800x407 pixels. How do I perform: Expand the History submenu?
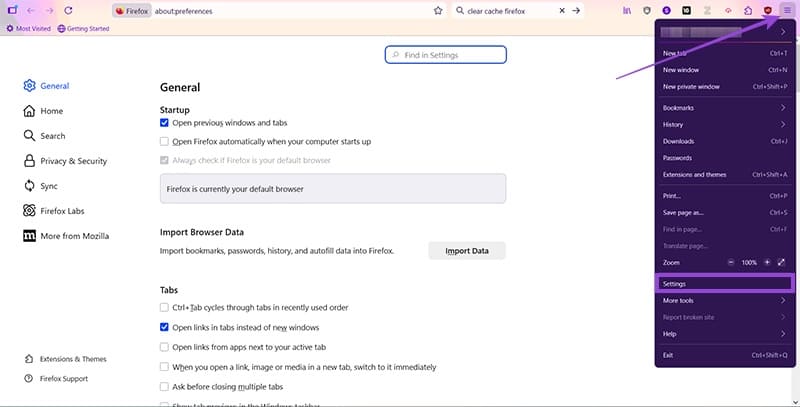tap(720, 124)
